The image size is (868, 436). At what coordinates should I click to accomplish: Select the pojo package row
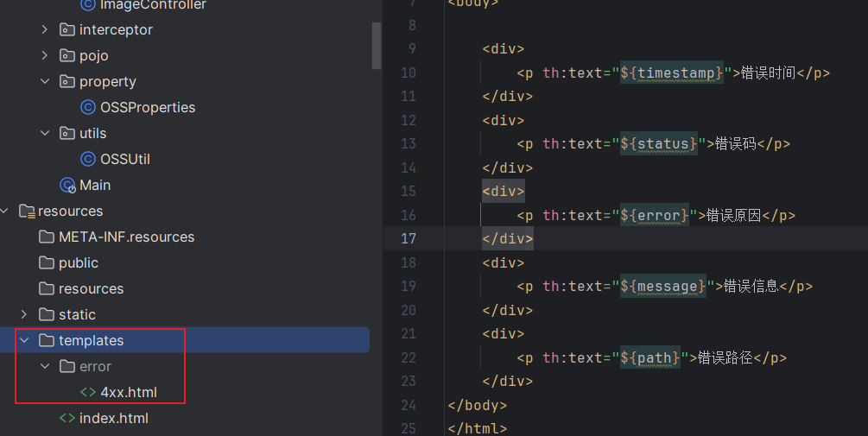tap(93, 55)
